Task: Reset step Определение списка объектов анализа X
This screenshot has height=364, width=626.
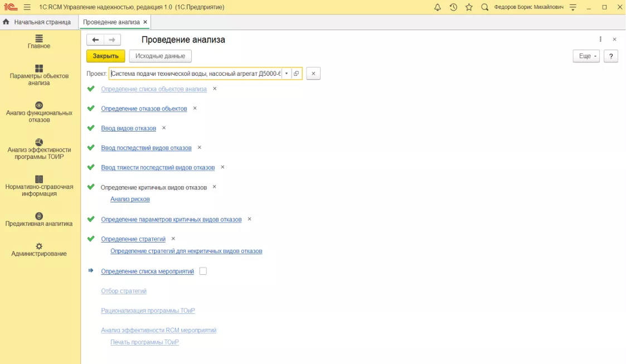Action: coord(215,89)
